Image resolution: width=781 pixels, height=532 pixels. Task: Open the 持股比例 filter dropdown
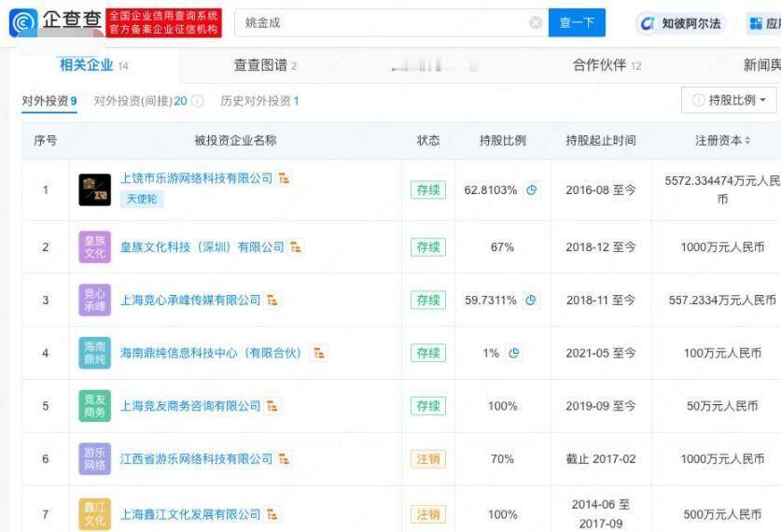tap(729, 100)
